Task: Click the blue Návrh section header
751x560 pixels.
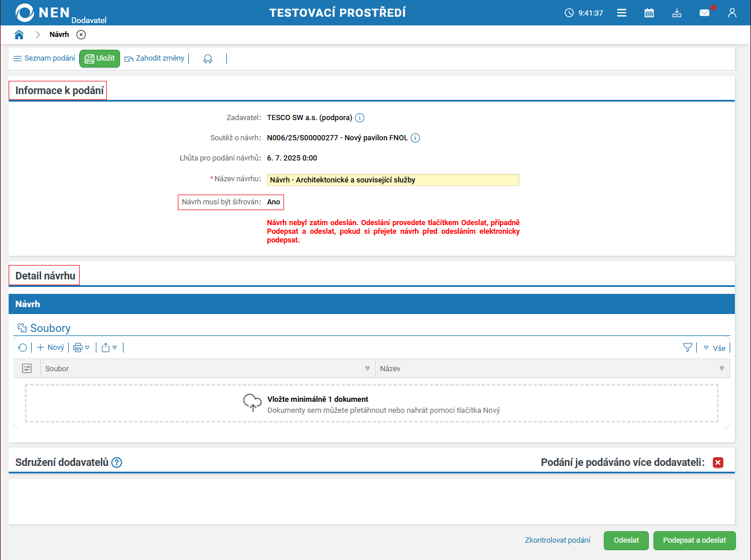Action: 372,304
